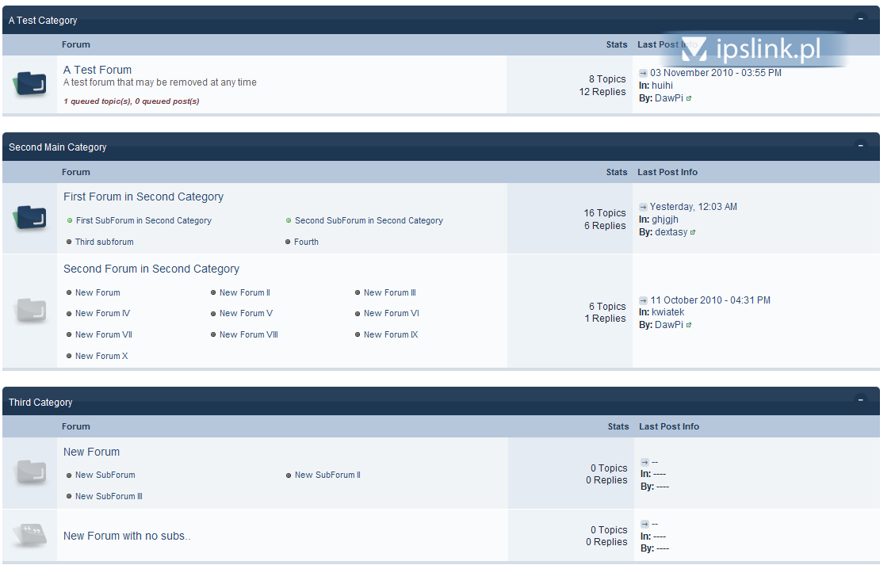
Task: View the kwiatek topic
Action: pos(667,312)
